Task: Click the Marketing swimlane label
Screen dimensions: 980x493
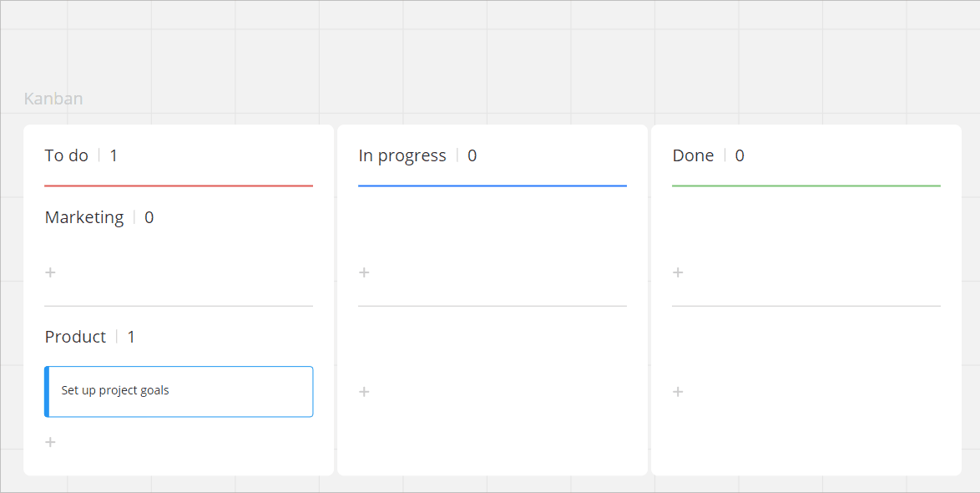Action: point(84,217)
